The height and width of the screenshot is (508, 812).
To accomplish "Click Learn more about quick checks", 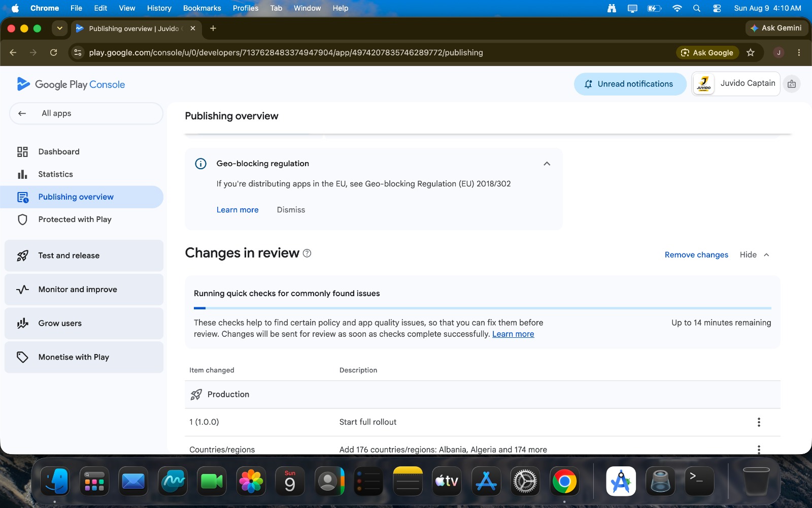I will pyautogui.click(x=513, y=334).
